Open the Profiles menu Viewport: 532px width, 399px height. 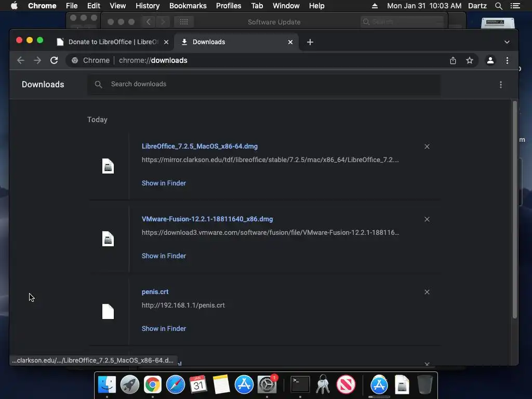pos(229,6)
